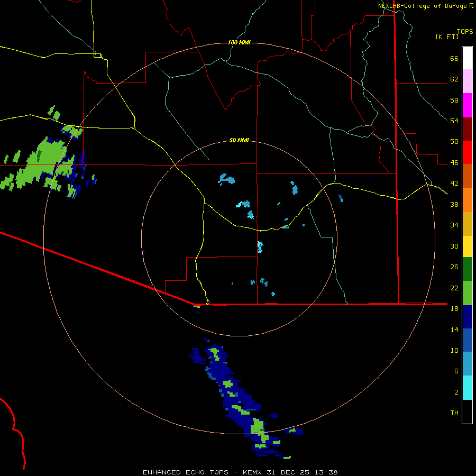Click the legend value 6

(x=456, y=371)
